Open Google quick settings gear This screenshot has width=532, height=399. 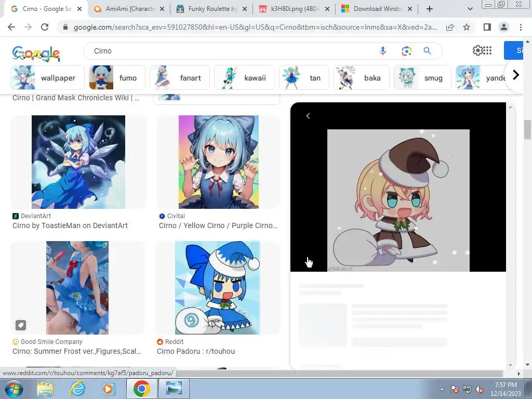coord(477,50)
